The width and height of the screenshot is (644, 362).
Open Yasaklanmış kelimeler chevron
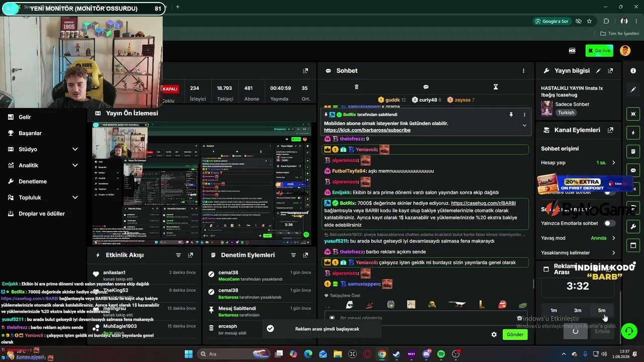tap(613, 252)
